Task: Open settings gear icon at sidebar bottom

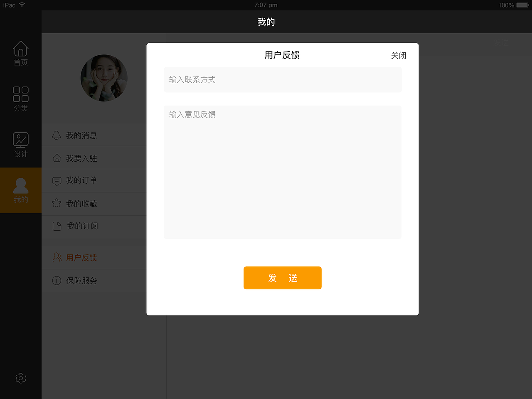Action: pyautogui.click(x=21, y=378)
